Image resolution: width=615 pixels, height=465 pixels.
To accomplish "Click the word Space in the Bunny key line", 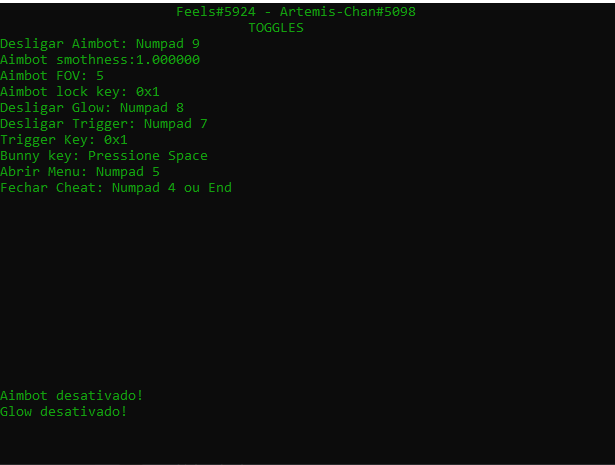I will 188,156.
